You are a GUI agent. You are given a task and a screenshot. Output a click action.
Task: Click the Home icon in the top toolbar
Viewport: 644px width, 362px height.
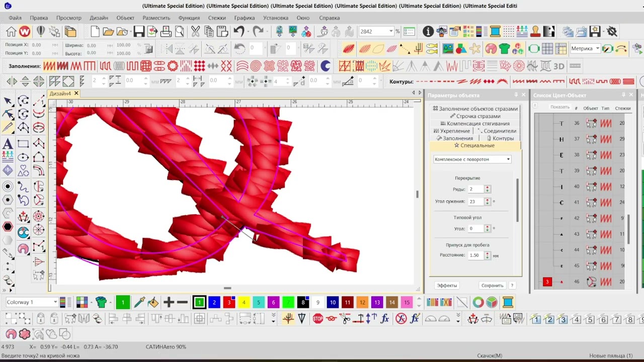tap(11, 32)
